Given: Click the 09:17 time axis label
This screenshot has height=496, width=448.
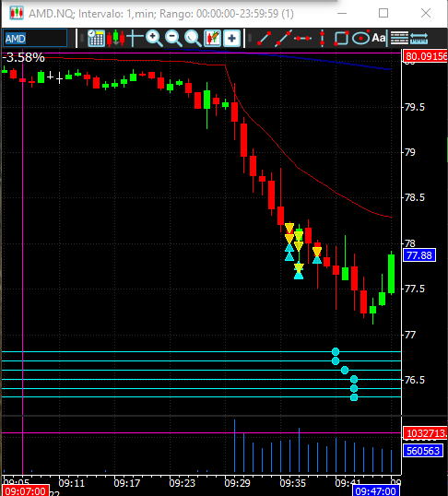Looking at the screenshot, I should pos(126,483).
